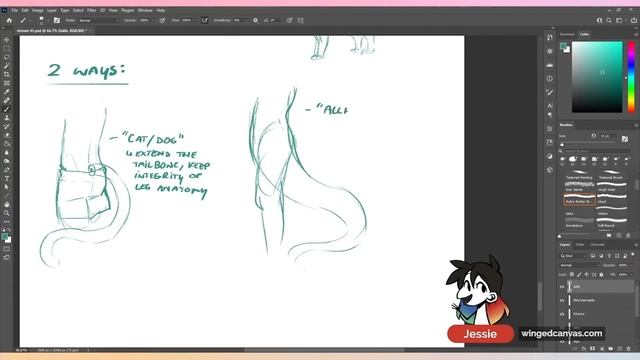Viewport: 640px width, 360px height.
Task: Open the collapsed 3D panel cube icon
Action: tap(550, 170)
